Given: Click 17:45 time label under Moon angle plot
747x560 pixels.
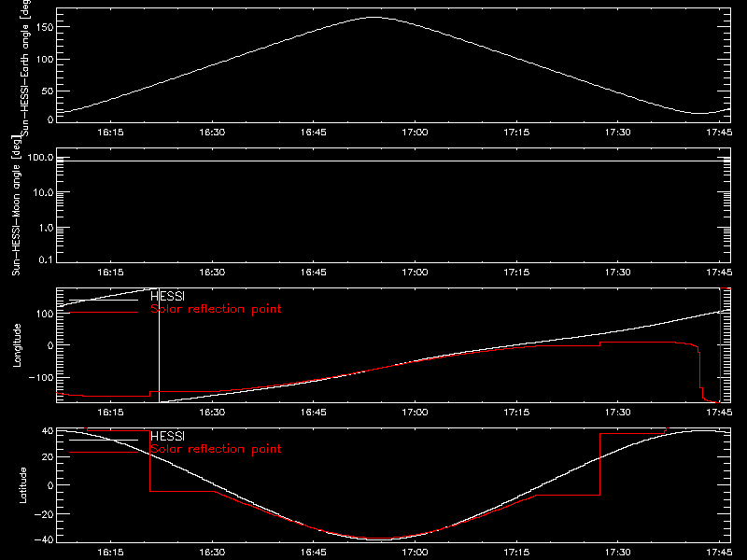Looking at the screenshot, I should point(719,273).
